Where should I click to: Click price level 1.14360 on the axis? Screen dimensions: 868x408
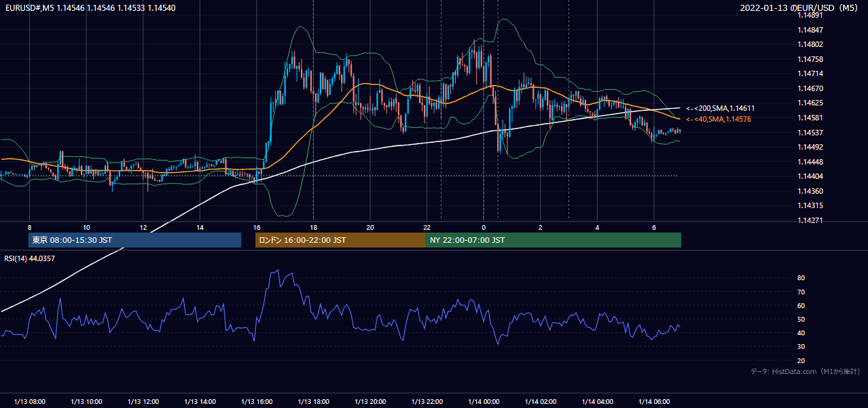810,191
